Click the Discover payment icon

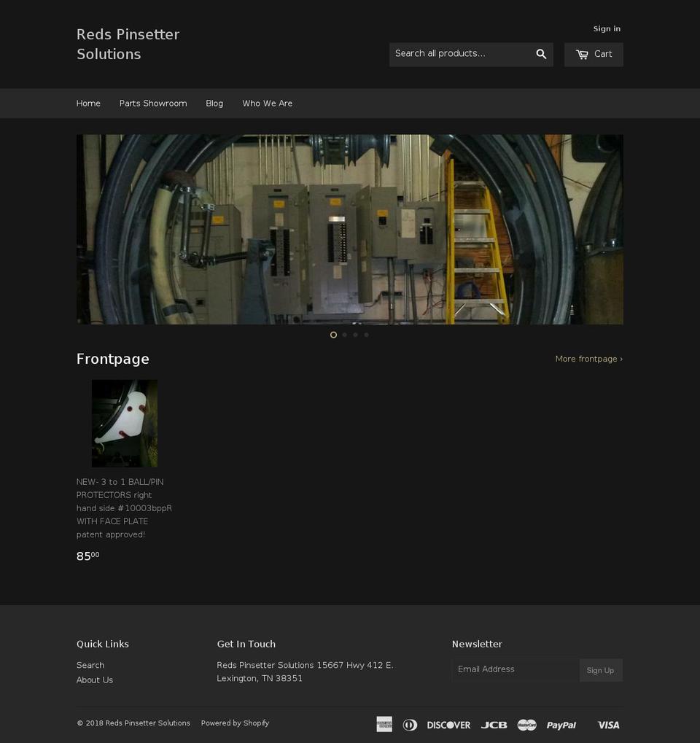(x=448, y=724)
